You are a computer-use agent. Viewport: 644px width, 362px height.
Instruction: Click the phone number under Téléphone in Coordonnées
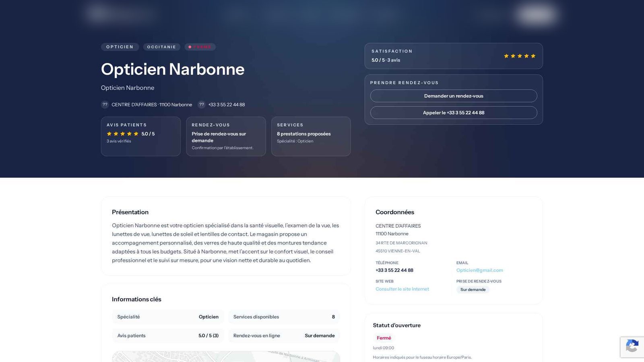(394, 270)
